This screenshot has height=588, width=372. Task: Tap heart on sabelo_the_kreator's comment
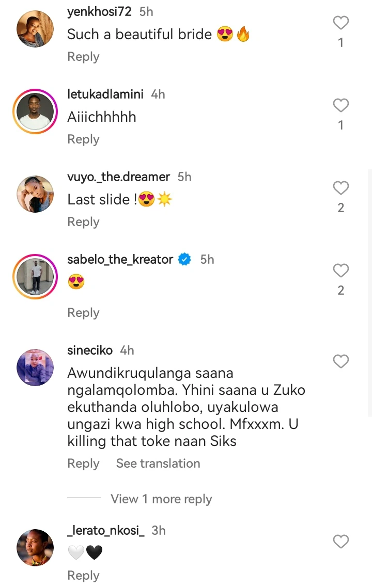coord(340,271)
